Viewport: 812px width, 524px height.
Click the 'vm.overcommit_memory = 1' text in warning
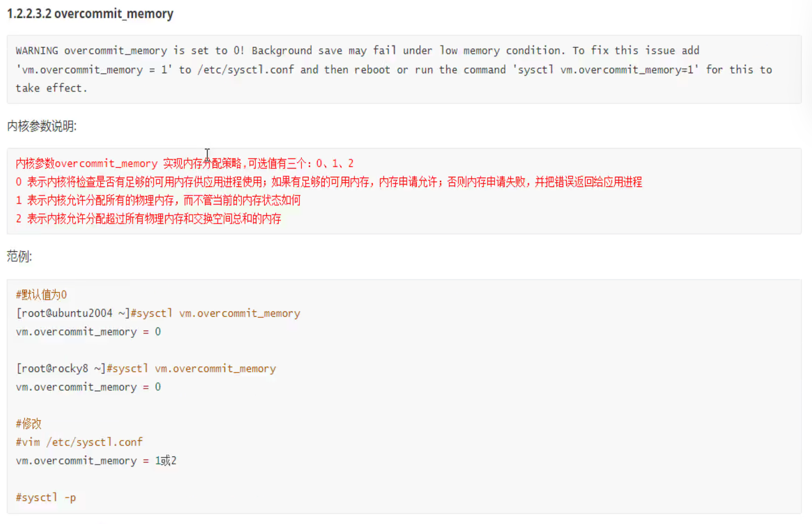tap(94, 70)
